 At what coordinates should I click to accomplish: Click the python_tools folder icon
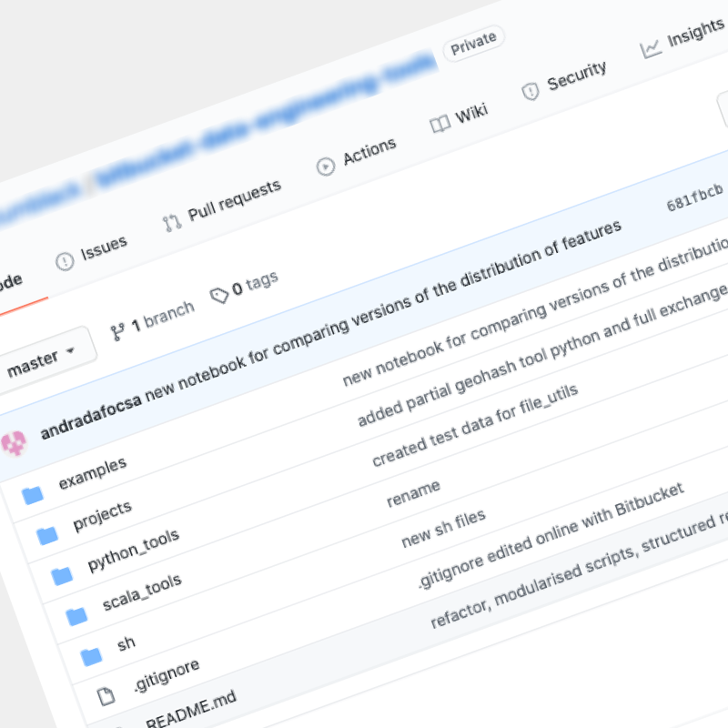(x=62, y=576)
